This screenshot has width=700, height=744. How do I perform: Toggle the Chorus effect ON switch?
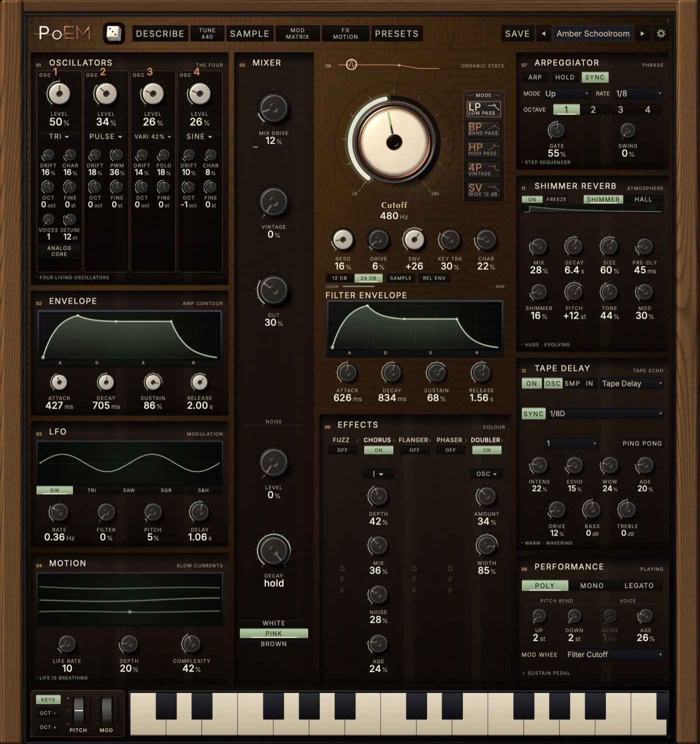point(378,450)
